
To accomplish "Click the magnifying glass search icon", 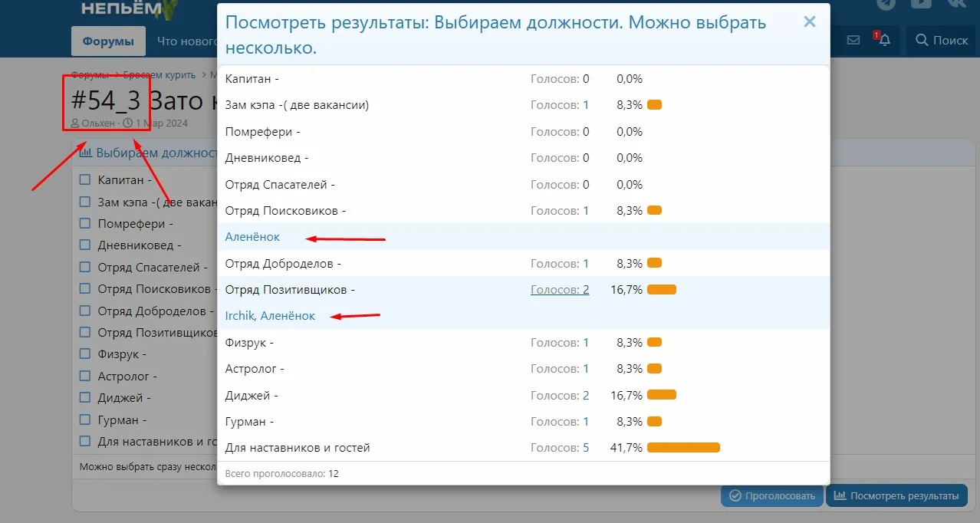I will click(923, 40).
